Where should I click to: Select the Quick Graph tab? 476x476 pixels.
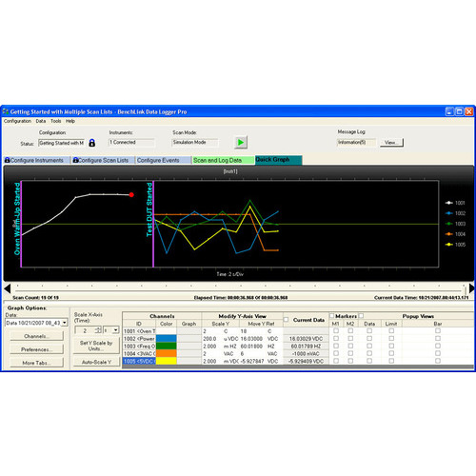click(278, 160)
